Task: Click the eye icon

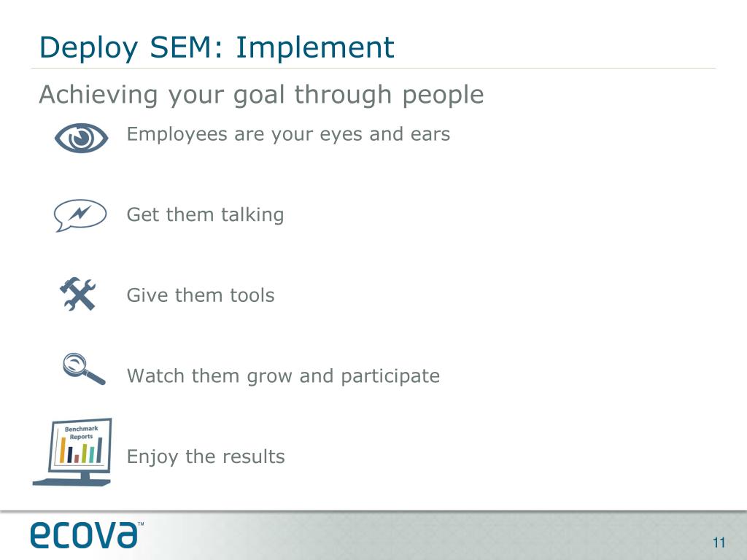Action: pyautogui.click(x=81, y=137)
